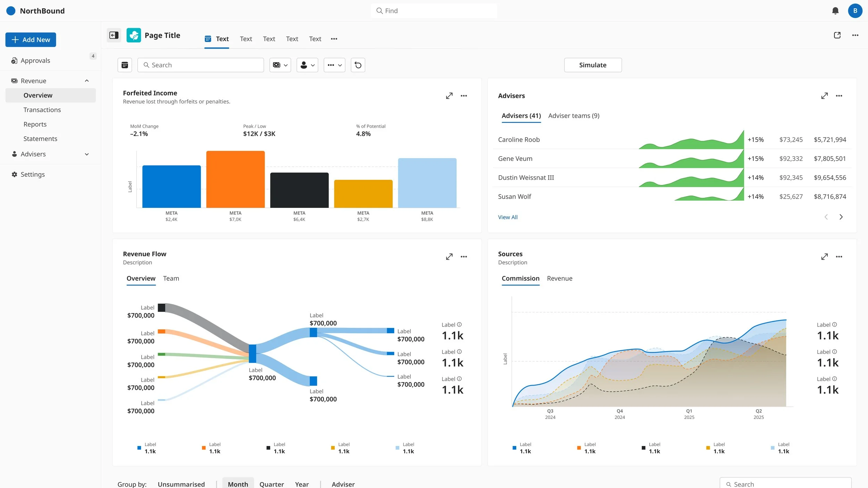Viewport: 868px width, 488px height.
Task: Click the reset refresh icon in toolbar
Action: coord(358,65)
